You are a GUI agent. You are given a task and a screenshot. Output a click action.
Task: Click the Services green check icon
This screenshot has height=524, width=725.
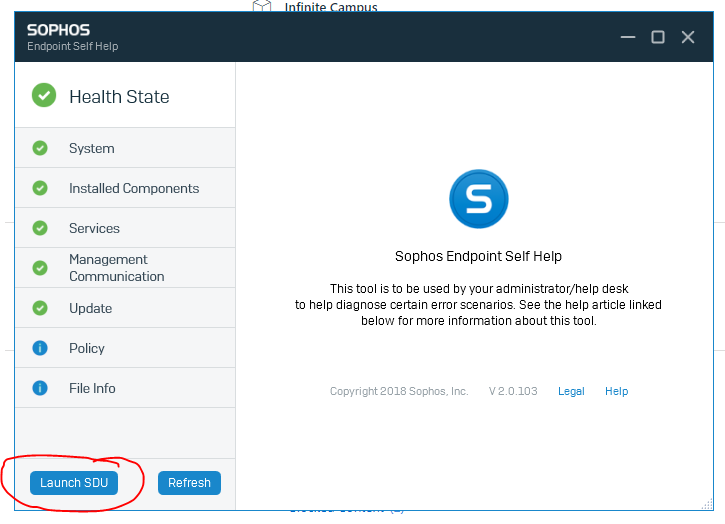pos(40,228)
